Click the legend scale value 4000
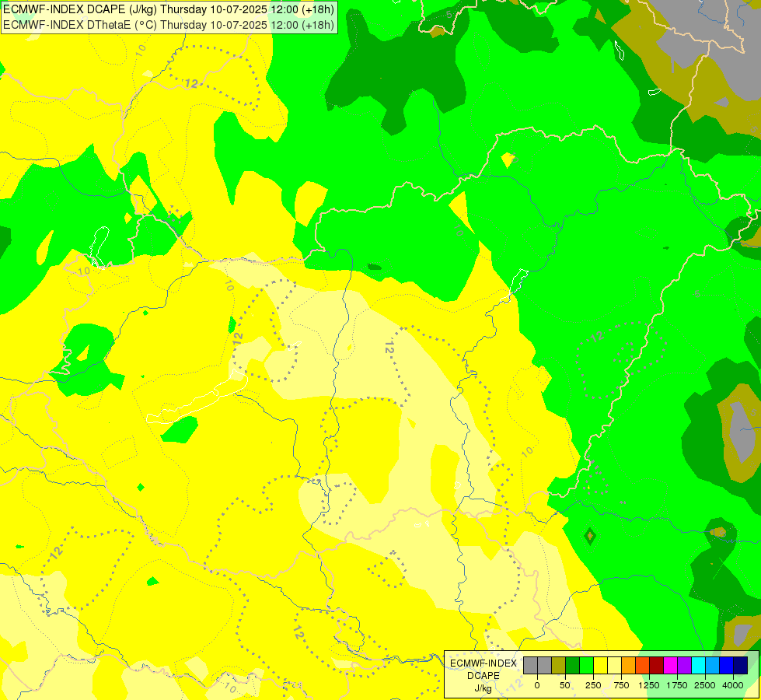This screenshot has width=761, height=700. click(x=733, y=685)
